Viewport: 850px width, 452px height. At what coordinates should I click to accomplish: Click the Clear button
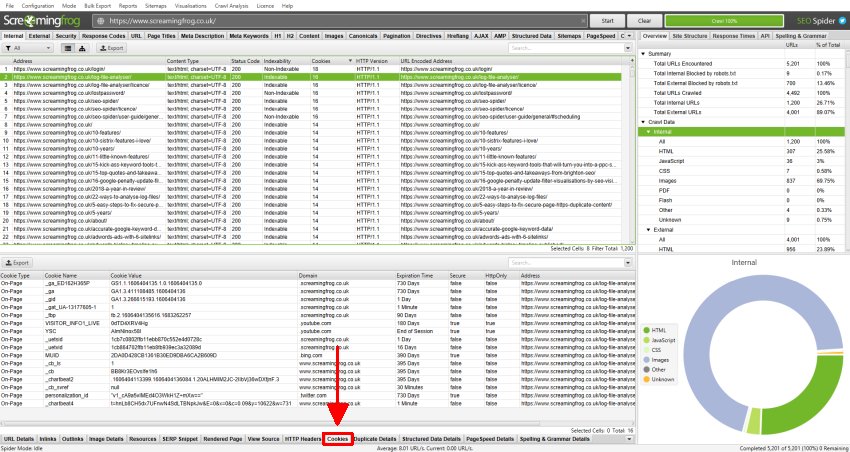[645, 21]
